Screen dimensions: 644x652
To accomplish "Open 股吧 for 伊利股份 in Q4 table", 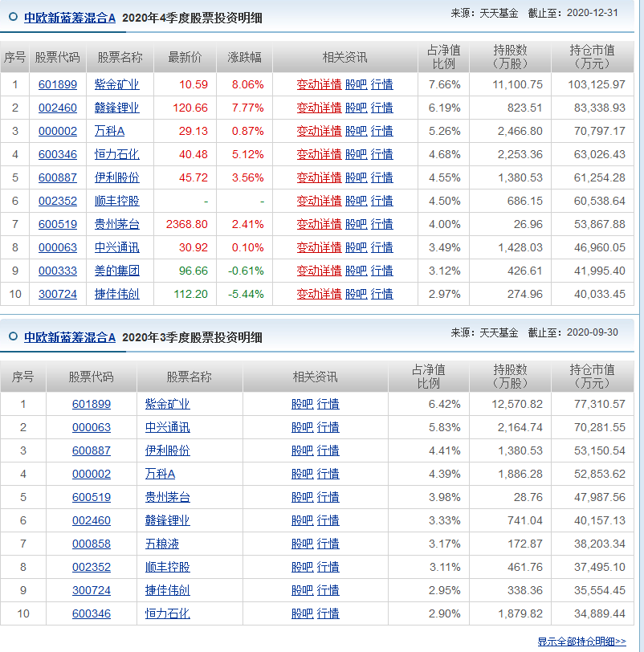I will (x=357, y=178).
